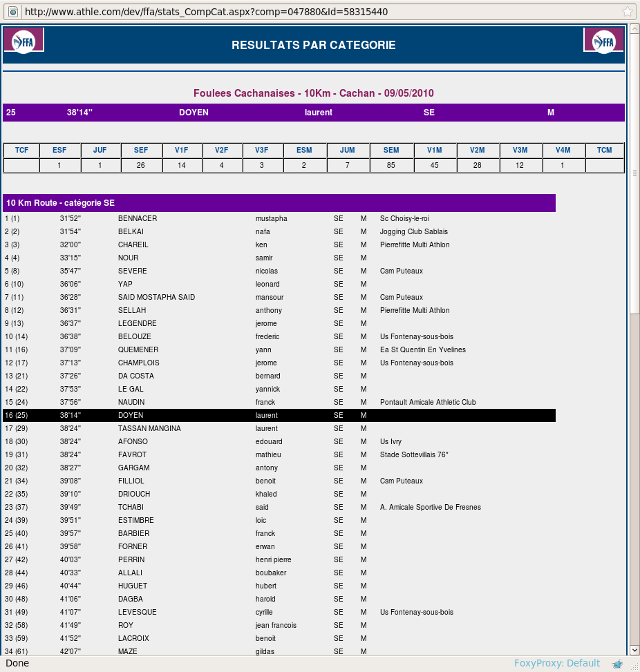Click the FoxyProxy fox icon in status bar
640x672 pixels.
[x=617, y=664]
